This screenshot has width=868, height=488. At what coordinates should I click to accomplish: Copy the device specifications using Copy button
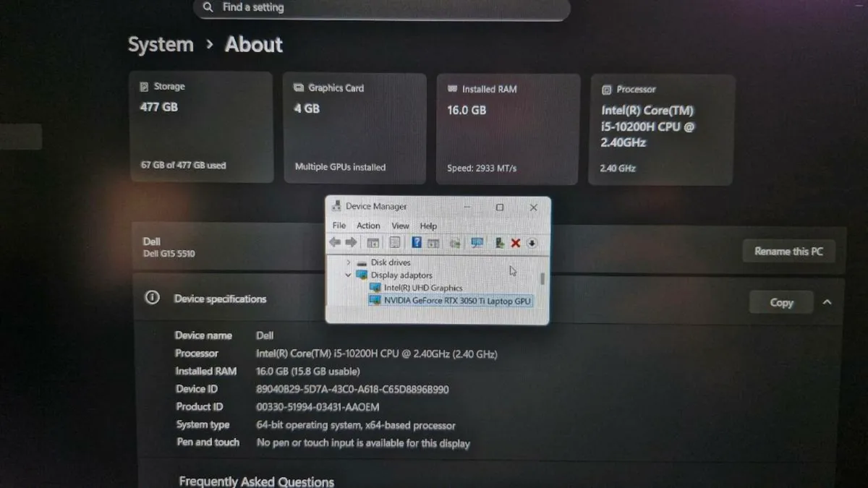pyautogui.click(x=780, y=302)
